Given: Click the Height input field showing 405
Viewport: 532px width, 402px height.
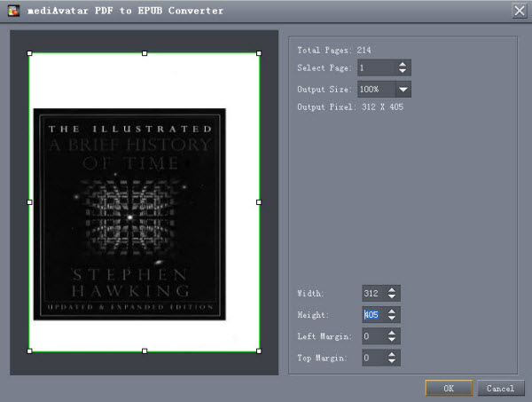Looking at the screenshot, I should [x=374, y=315].
